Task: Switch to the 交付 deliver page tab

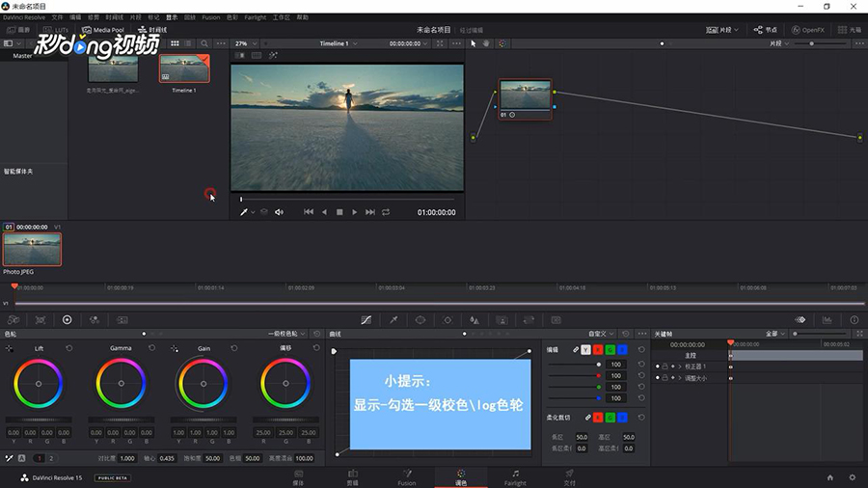Action: (570, 477)
